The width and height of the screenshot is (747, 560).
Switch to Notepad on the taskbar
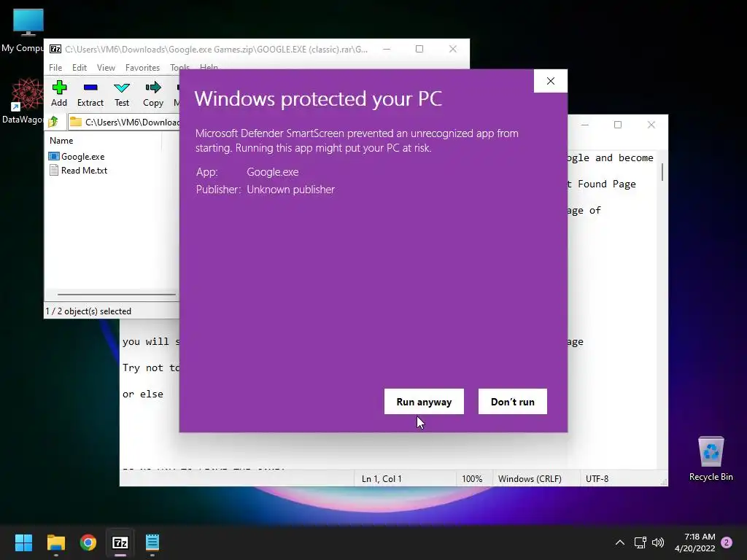152,542
